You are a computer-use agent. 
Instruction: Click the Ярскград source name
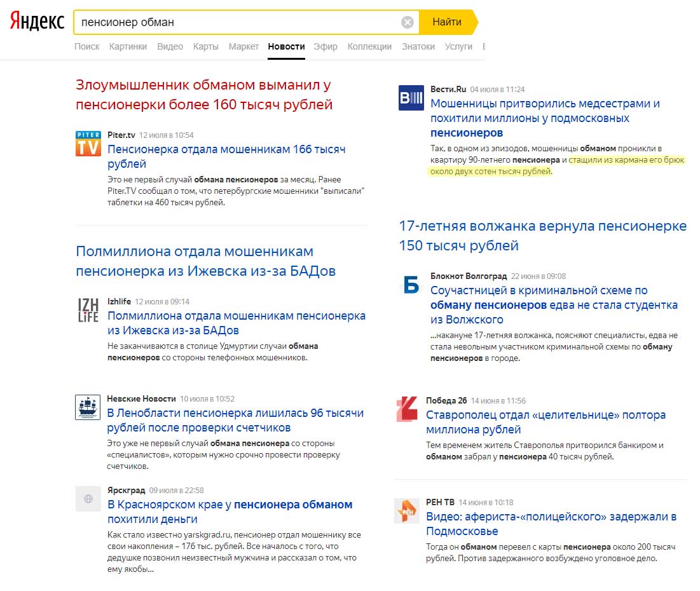[126, 490]
